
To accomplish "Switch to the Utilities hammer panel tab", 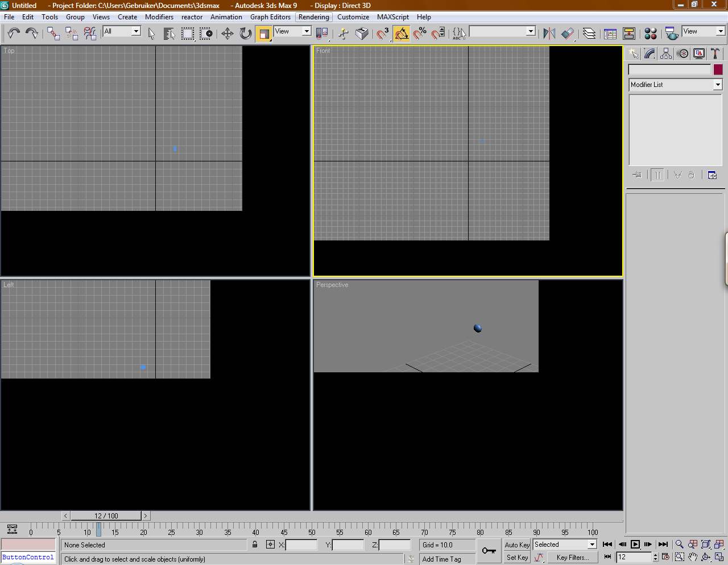I will click(x=715, y=53).
